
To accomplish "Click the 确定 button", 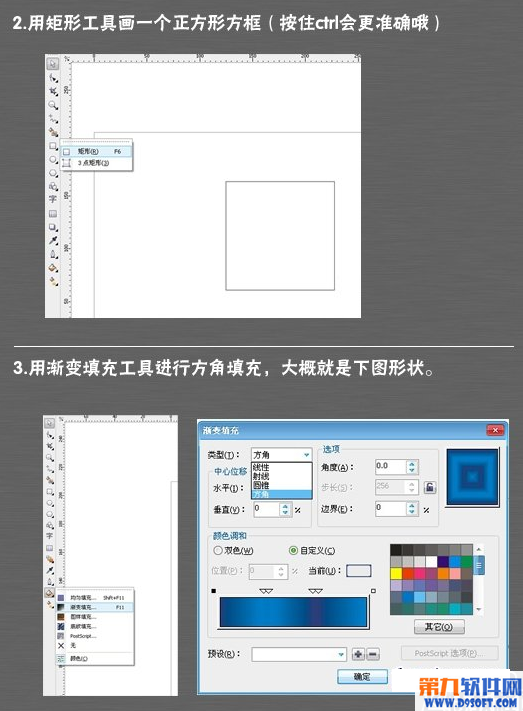I will [362, 677].
